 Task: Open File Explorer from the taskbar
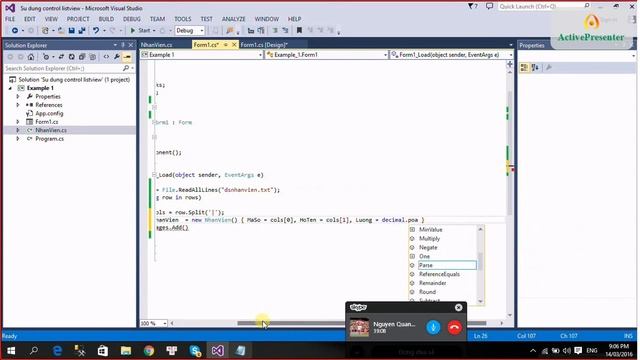[126, 351]
